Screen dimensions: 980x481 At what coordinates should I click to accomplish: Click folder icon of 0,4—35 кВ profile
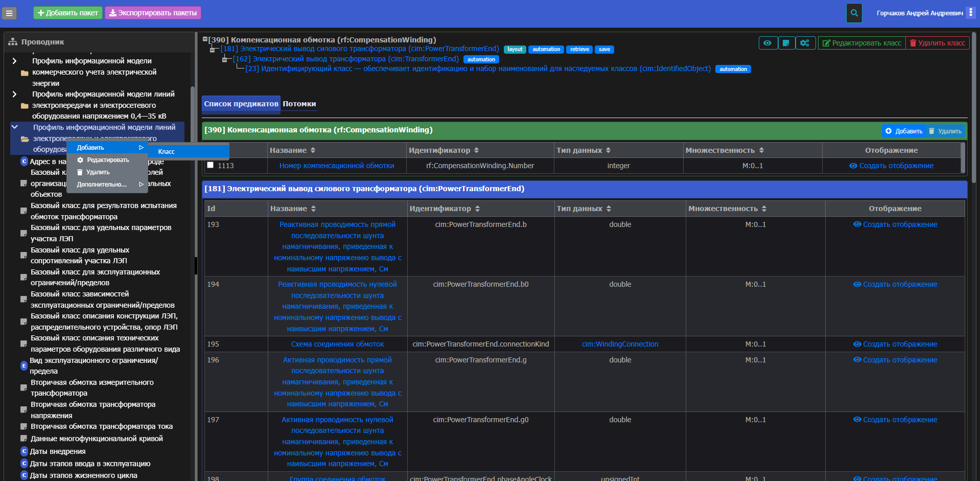(x=24, y=106)
